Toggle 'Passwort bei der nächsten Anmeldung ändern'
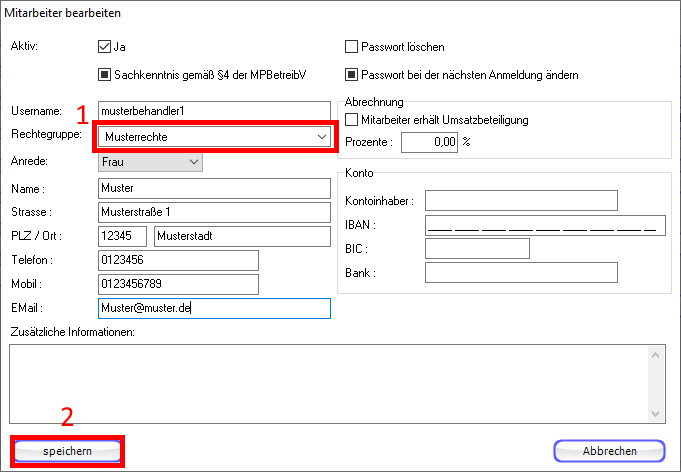 (x=351, y=74)
